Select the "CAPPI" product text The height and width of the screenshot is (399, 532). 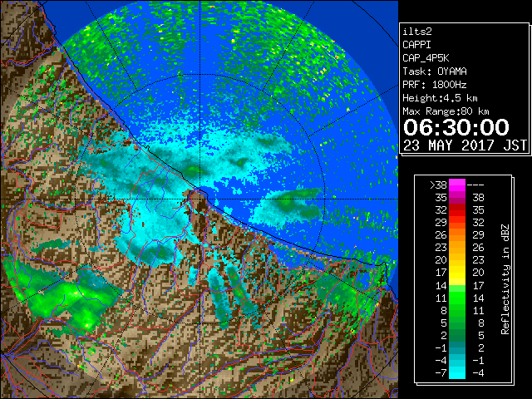pos(416,45)
